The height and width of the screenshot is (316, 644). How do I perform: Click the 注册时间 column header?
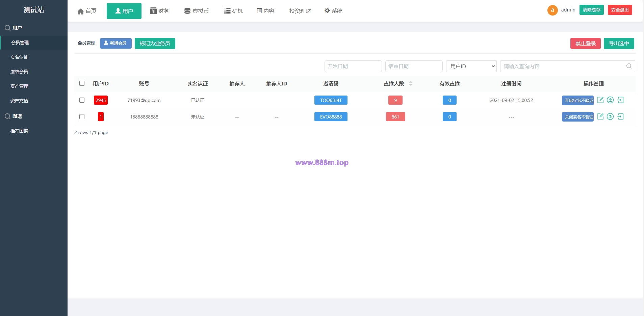[x=511, y=83]
